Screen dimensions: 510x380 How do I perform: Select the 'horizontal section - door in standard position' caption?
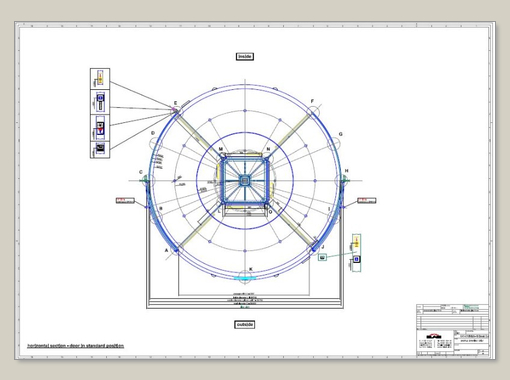point(75,346)
